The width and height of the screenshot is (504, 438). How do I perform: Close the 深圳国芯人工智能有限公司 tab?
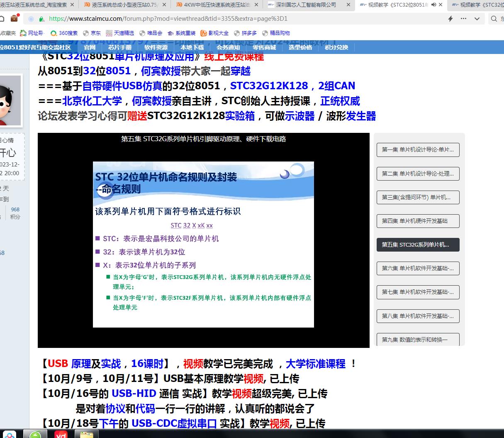click(x=348, y=5)
